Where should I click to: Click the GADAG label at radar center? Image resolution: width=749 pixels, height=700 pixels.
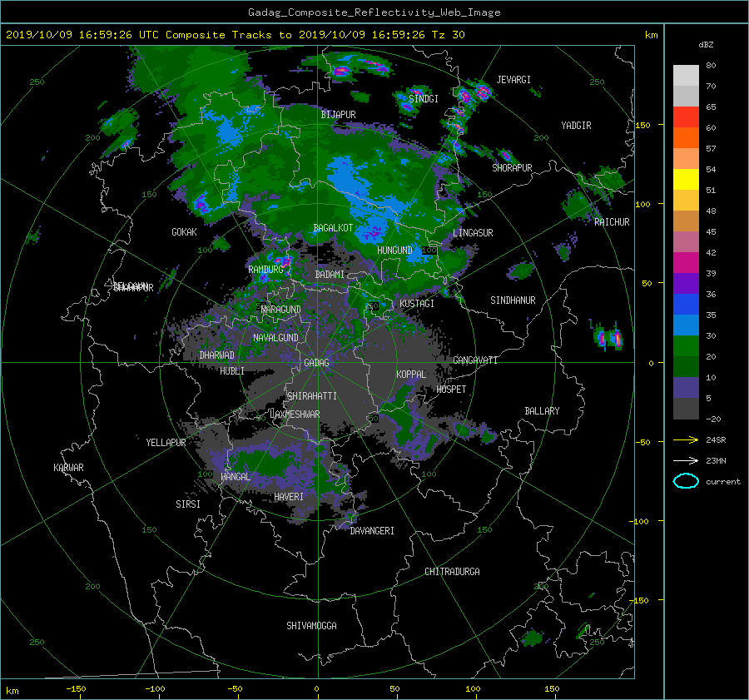click(x=317, y=363)
